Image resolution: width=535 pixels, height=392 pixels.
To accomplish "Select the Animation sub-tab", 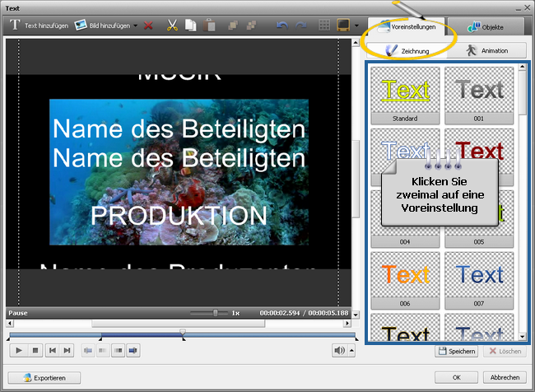I will click(487, 50).
